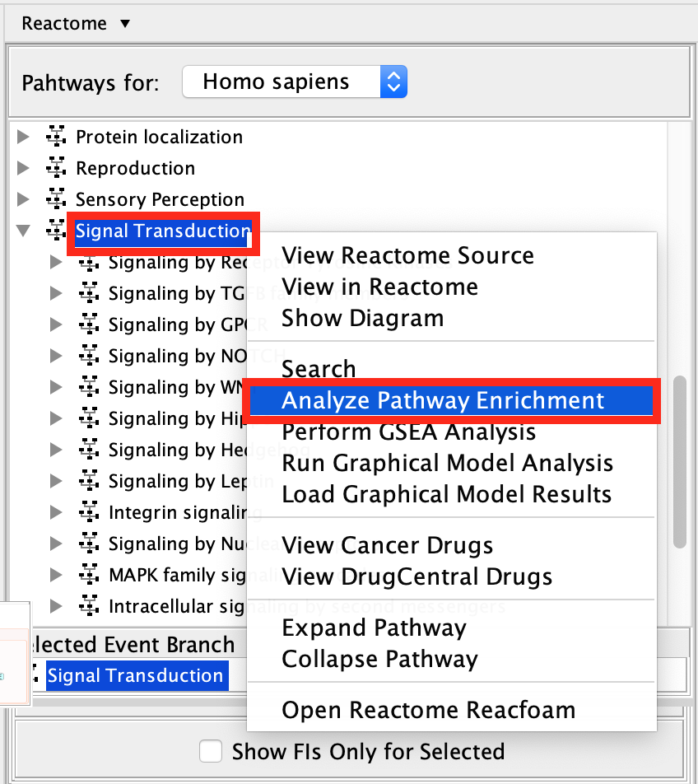Screen dimensions: 698x784
Task: Click the pathway icon beside Protein localization
Action: (x=56, y=138)
